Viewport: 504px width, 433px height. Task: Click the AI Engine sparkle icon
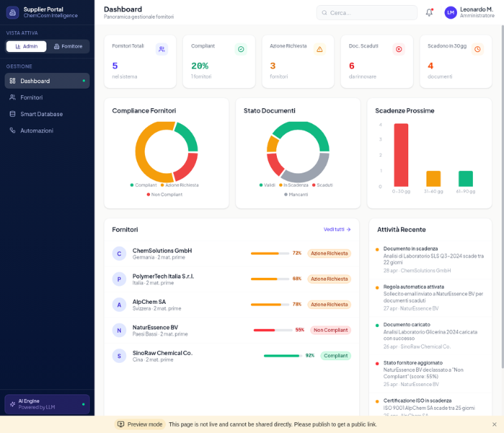pos(12,404)
